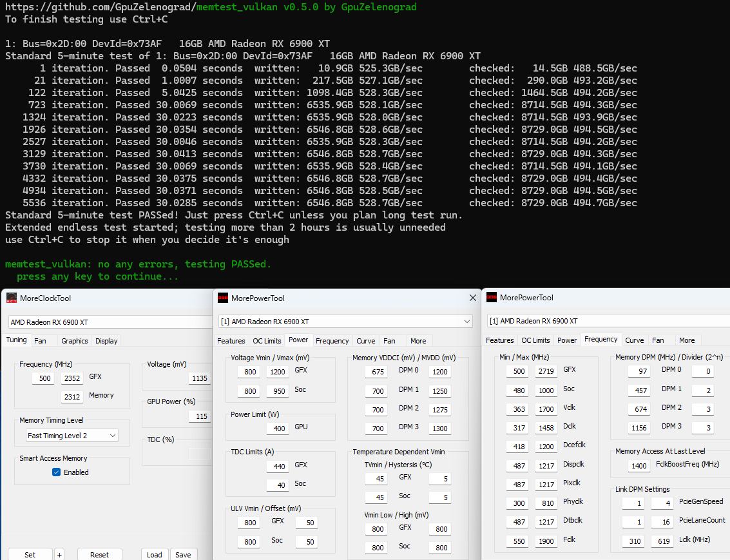
Task: Close the middle MorePowerTool window
Action: pos(472,298)
